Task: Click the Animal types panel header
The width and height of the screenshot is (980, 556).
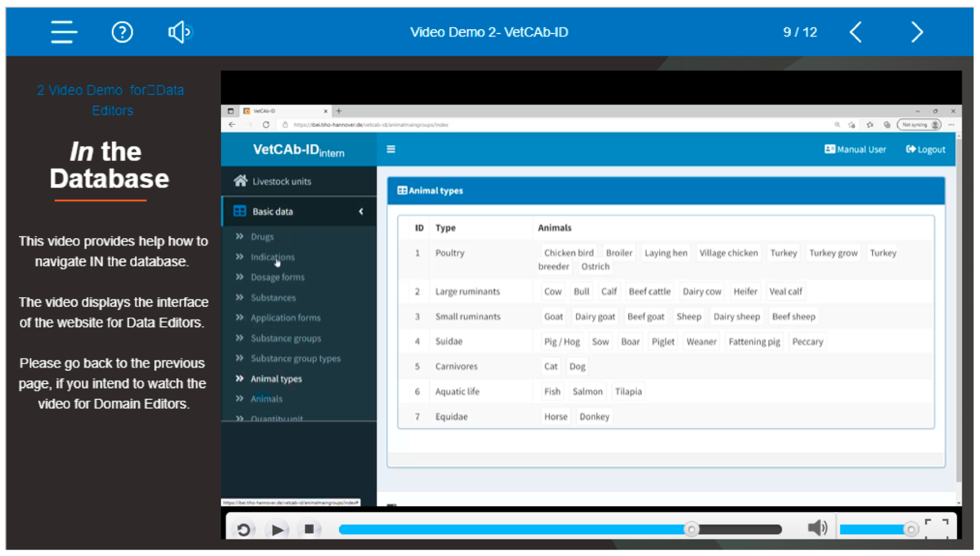Action: [x=665, y=191]
